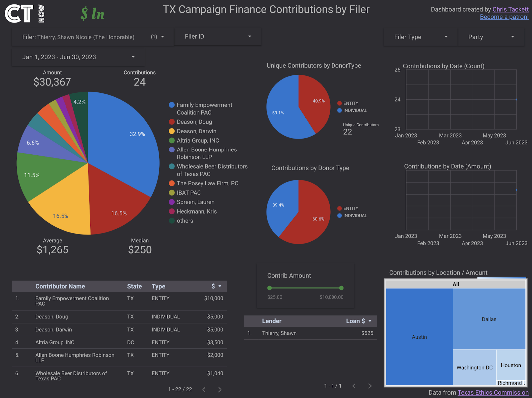Toggle ENTITY legend in Unique Contributors chart

[348, 103]
